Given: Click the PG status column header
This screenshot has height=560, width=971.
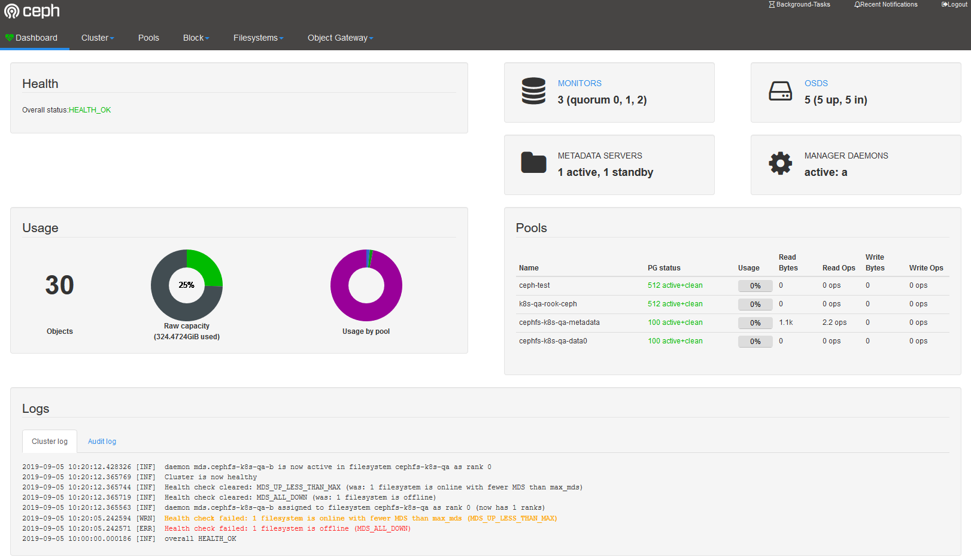Looking at the screenshot, I should [664, 268].
